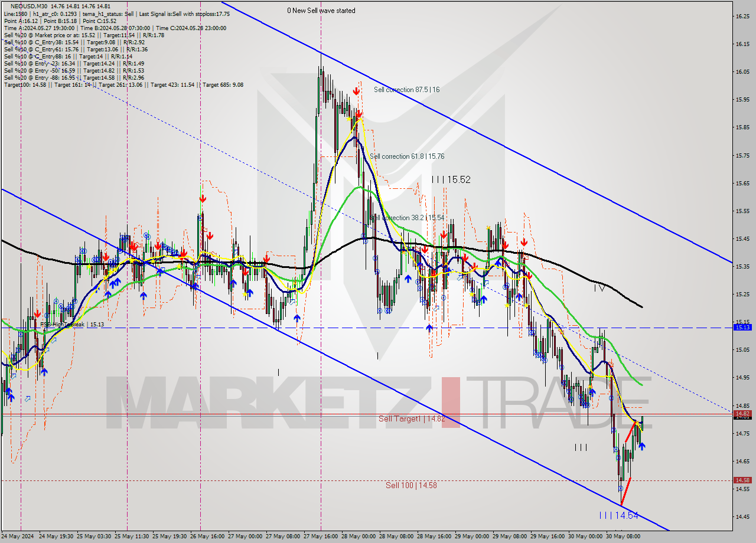This screenshot has height=543, width=756.
Task: Select the 'I I I 15.52' wave label
Action: (x=451, y=179)
